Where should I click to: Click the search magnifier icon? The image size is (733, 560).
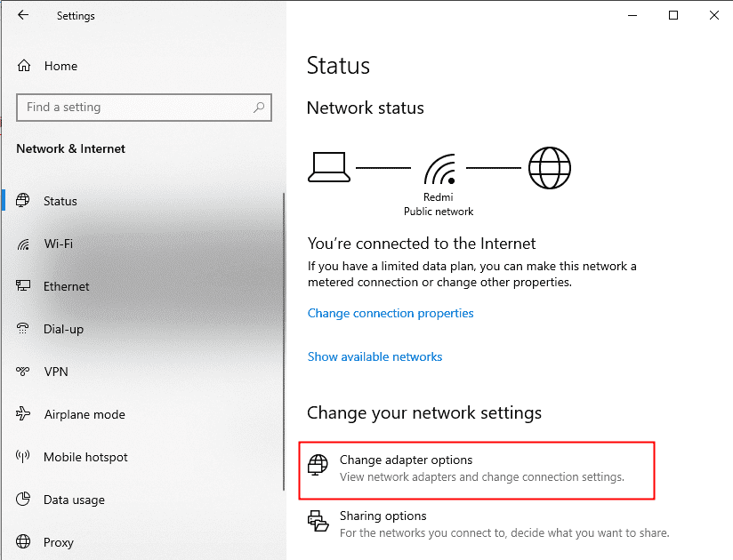tap(259, 108)
